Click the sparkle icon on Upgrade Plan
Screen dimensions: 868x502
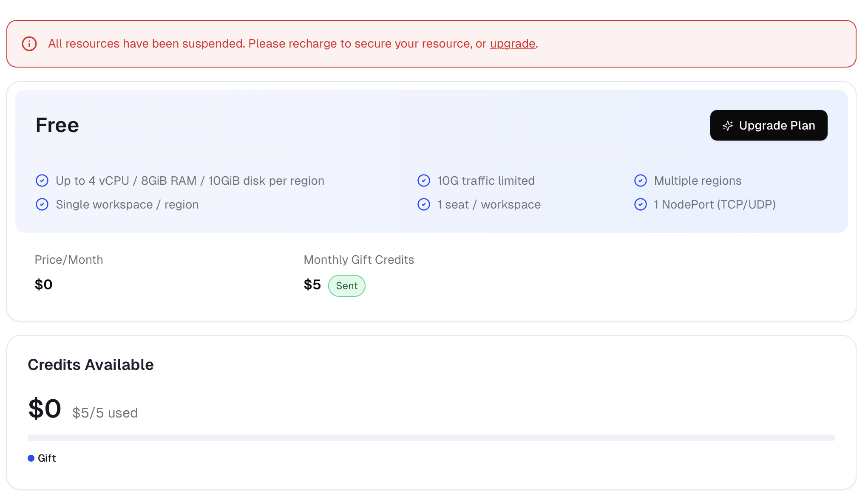[728, 126]
